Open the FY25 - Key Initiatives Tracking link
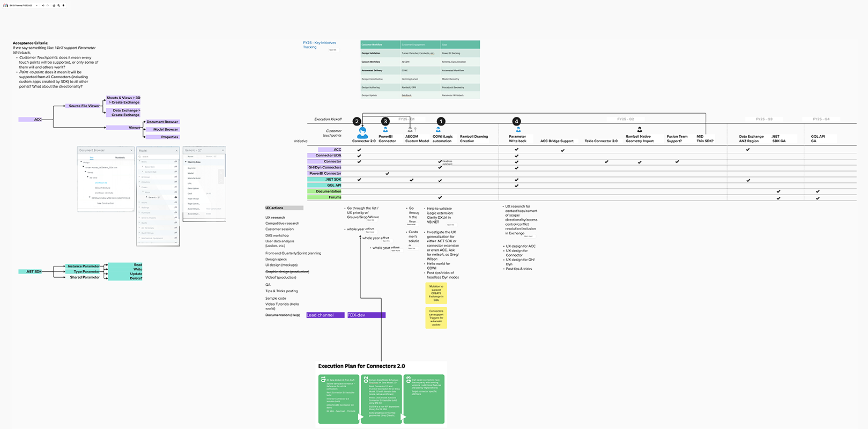This screenshot has width=868, height=429. pyautogui.click(x=320, y=45)
